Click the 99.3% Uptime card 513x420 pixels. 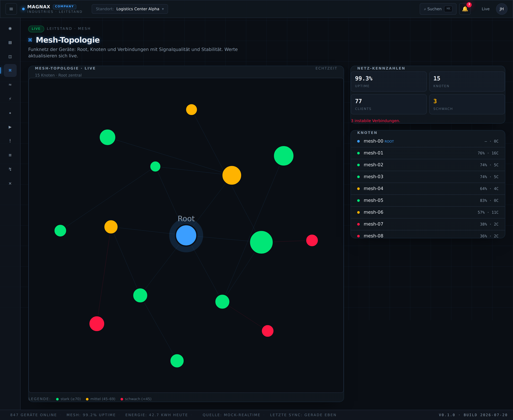tap(389, 82)
